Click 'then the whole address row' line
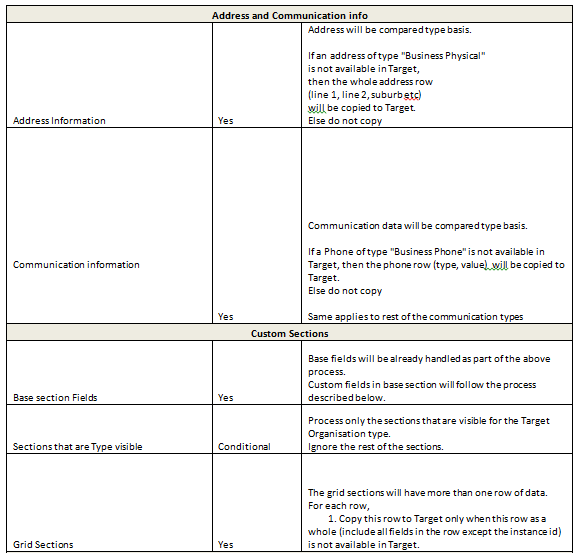The width and height of the screenshot is (579, 553). click(370, 82)
